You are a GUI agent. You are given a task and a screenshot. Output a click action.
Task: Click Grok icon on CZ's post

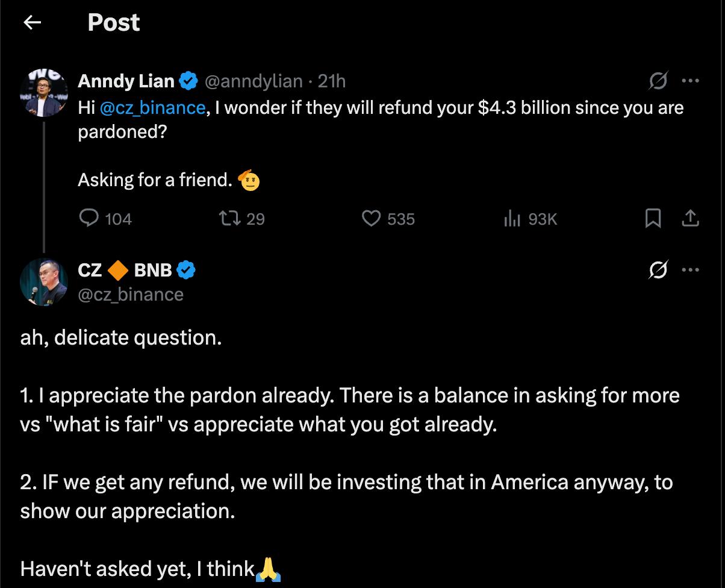click(x=658, y=271)
